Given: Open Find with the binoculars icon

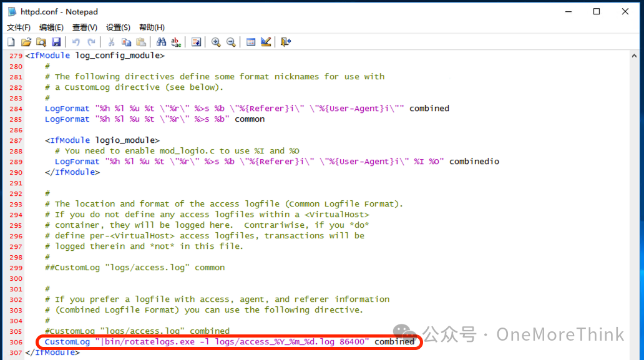Looking at the screenshot, I should (161, 42).
